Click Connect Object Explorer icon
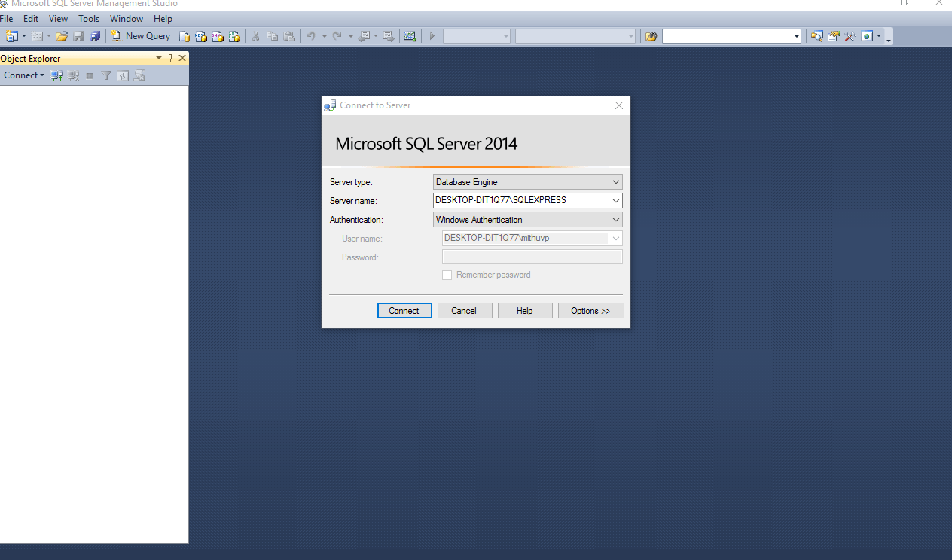Screen dimensions: 952x560 pos(56,75)
